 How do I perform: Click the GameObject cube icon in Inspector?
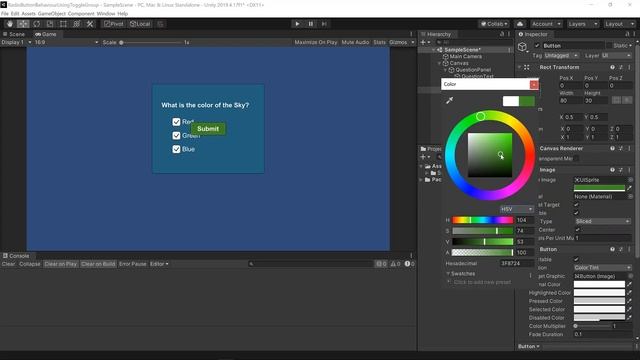[x=522, y=47]
